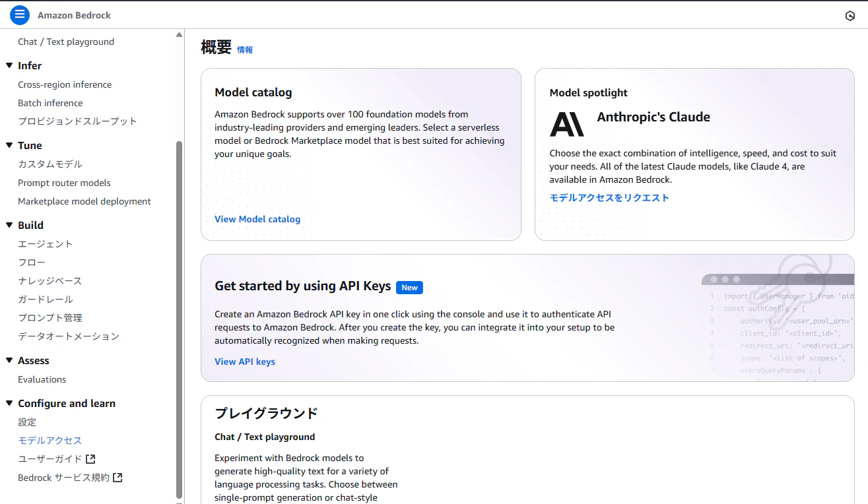Click View API keys link

tap(245, 362)
